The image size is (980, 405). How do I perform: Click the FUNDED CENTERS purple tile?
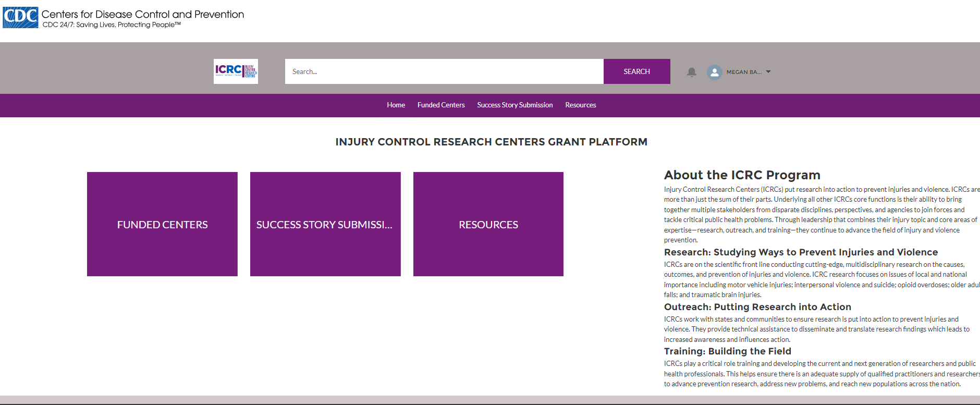coord(162,224)
